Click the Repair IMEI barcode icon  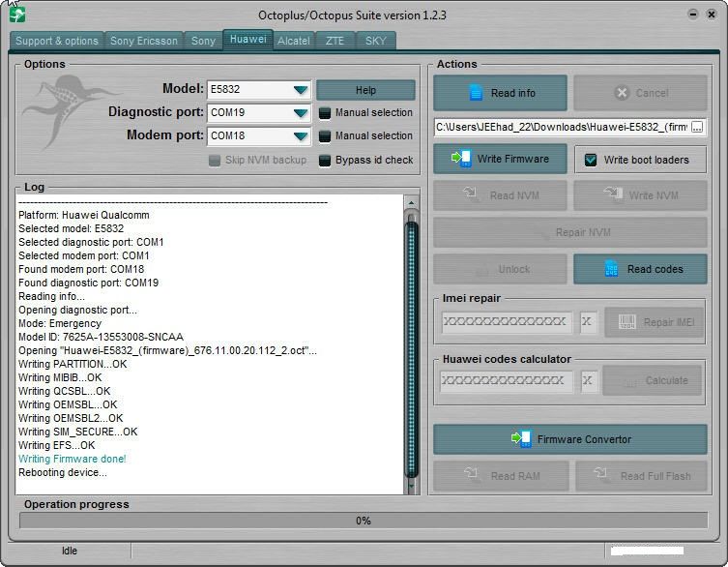point(627,321)
